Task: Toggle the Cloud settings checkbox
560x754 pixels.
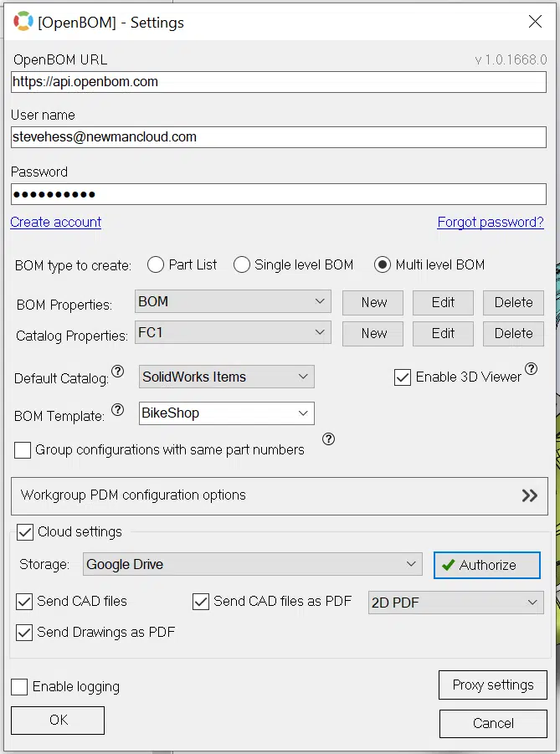Action: [25, 532]
